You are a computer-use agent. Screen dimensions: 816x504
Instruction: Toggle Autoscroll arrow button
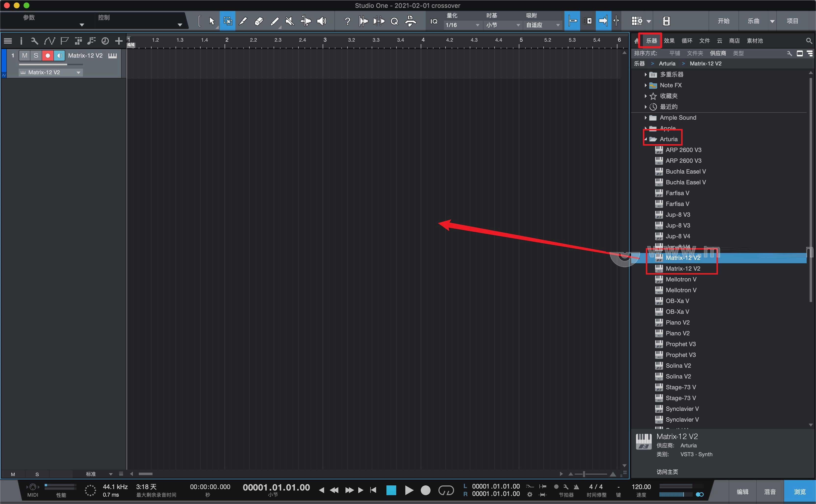[603, 21]
